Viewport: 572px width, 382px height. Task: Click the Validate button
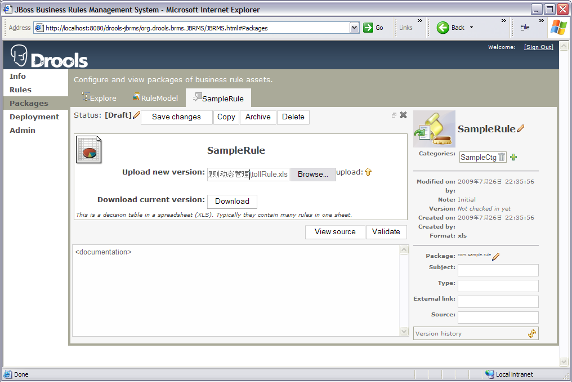point(386,232)
